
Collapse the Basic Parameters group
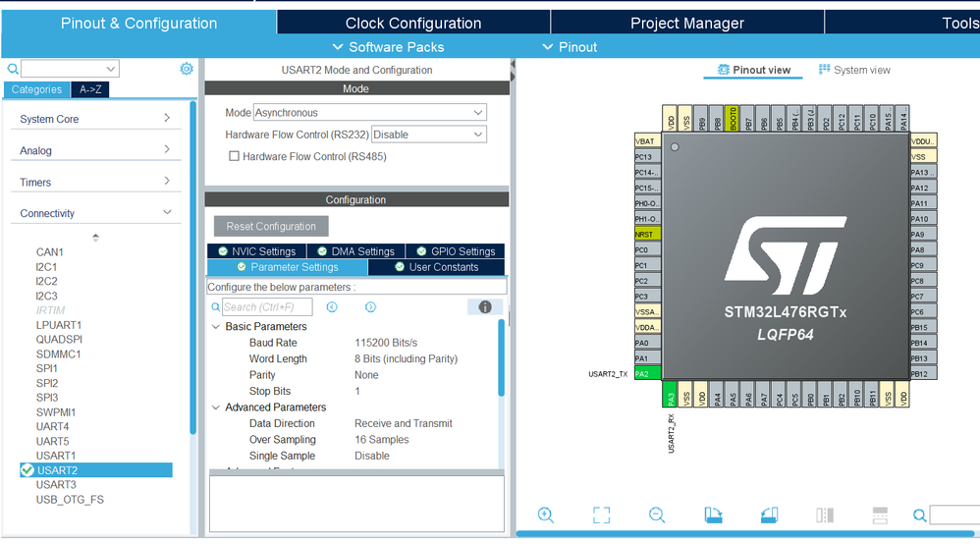216,327
